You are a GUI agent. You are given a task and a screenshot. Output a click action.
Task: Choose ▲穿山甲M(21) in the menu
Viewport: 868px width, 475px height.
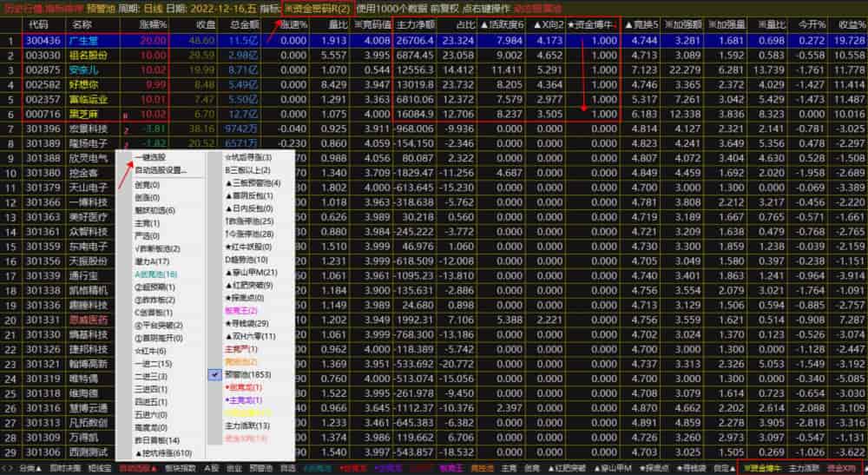(x=251, y=273)
